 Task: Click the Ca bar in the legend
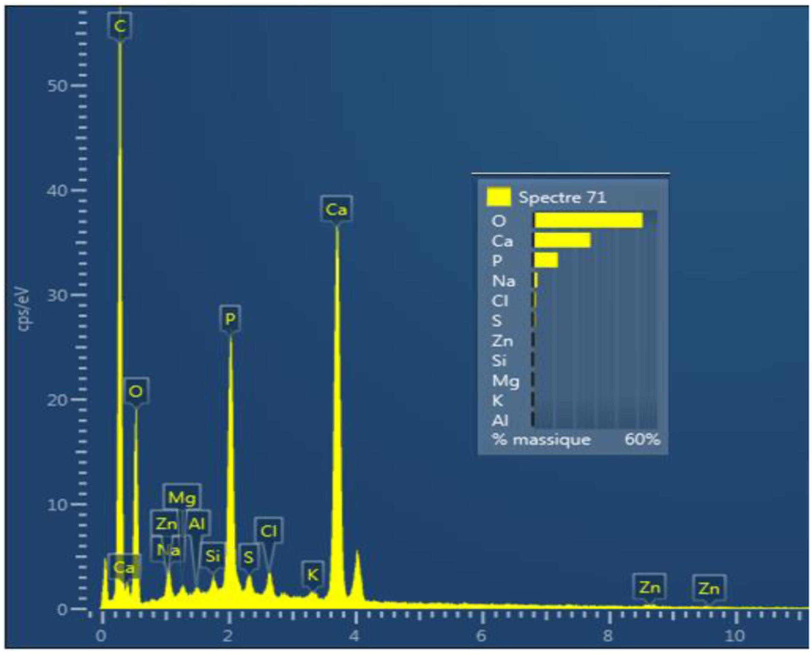[563, 240]
